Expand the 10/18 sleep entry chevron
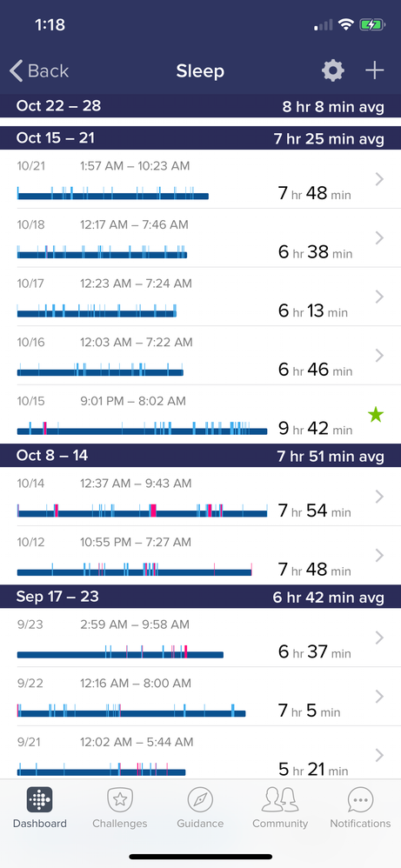The image size is (401, 868). click(379, 238)
